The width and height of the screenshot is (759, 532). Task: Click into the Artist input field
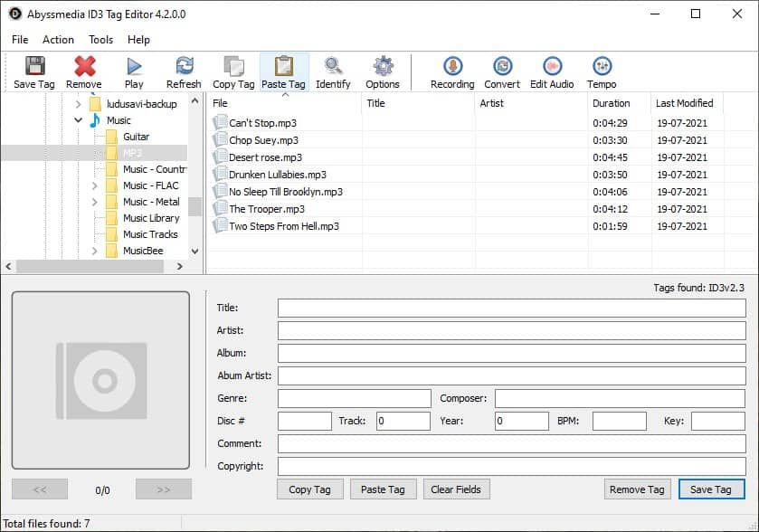pyautogui.click(x=512, y=330)
